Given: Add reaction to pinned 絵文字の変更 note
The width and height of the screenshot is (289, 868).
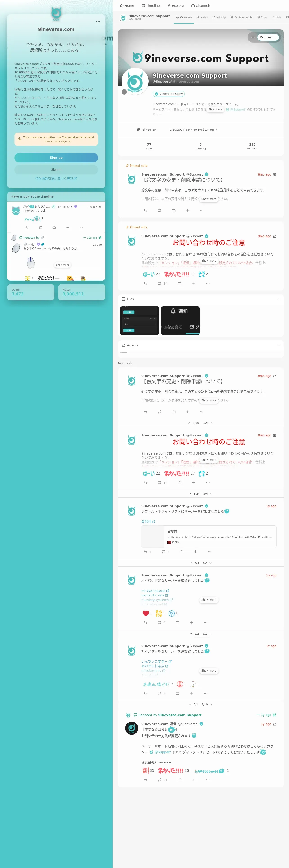Looking at the screenshot, I should pyautogui.click(x=188, y=210).
